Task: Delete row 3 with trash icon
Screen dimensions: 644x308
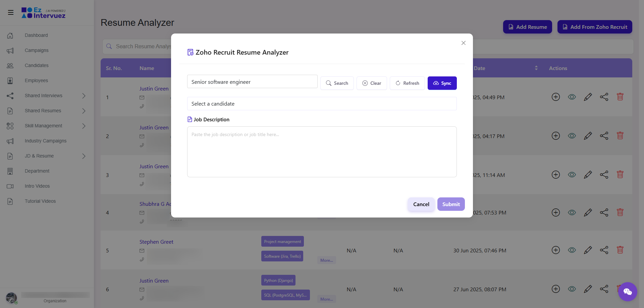Action: click(x=620, y=175)
